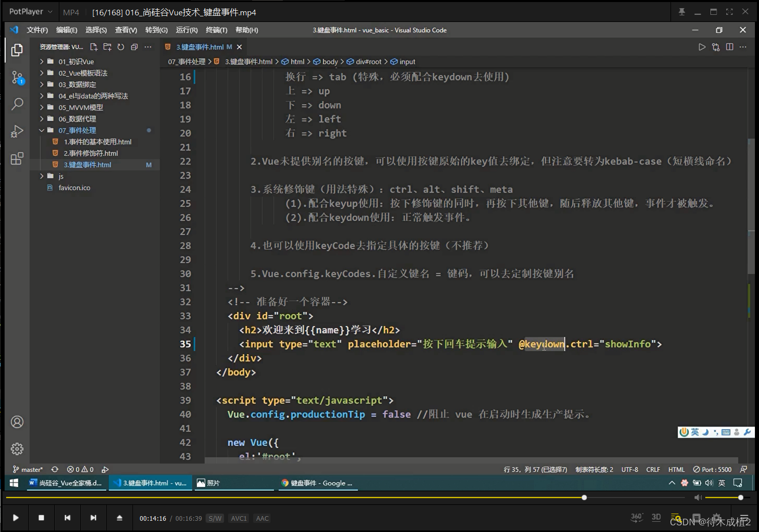Skip to next video in PotPlayer
759x532 pixels.
[93, 518]
